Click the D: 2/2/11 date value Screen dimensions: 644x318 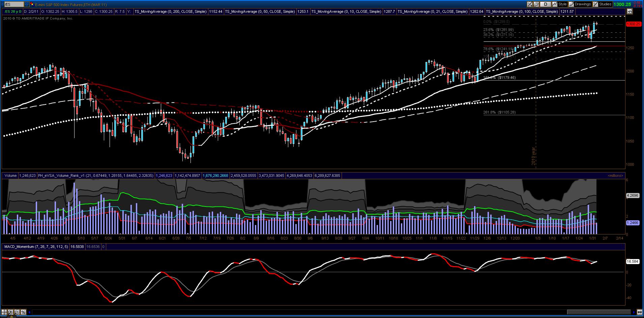tap(31, 11)
